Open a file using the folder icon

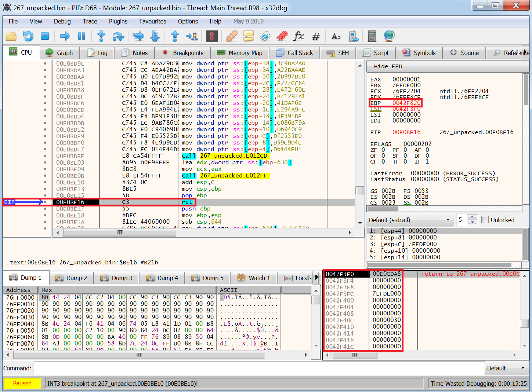click(x=11, y=36)
